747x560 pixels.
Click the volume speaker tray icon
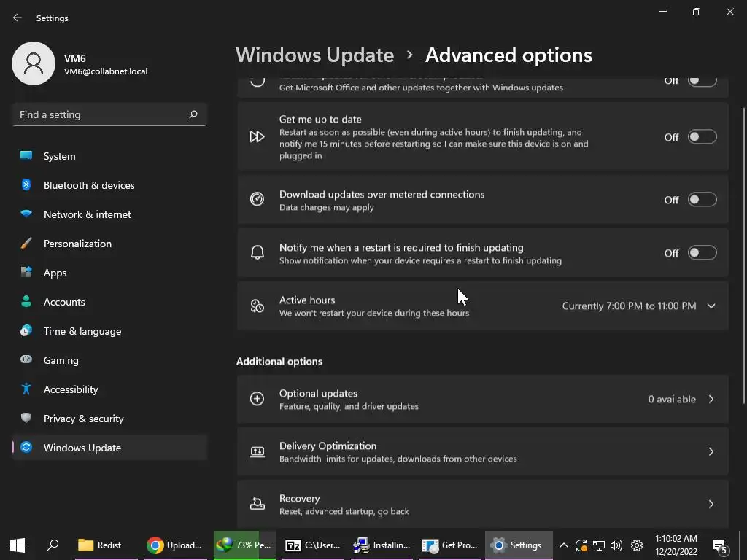pos(616,545)
